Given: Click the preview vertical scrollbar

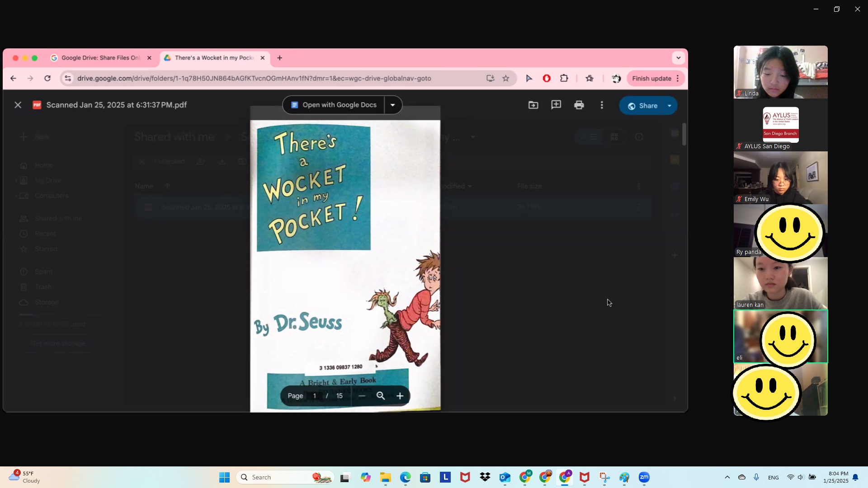Looking at the screenshot, I should (684, 134).
